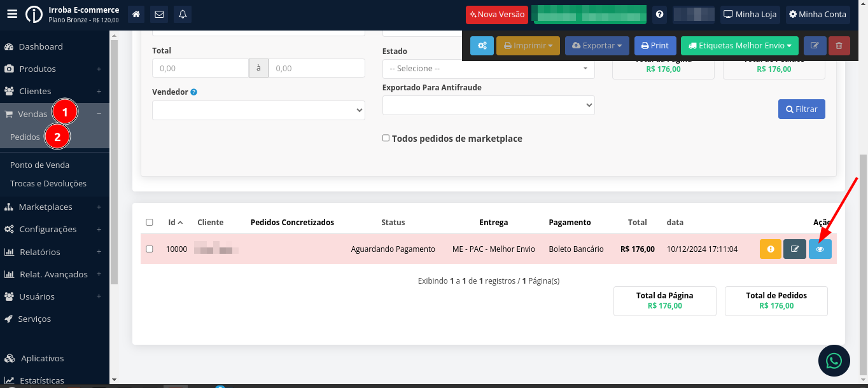Click Boleto Bancário payment cell
868x388 pixels.
tap(576, 249)
